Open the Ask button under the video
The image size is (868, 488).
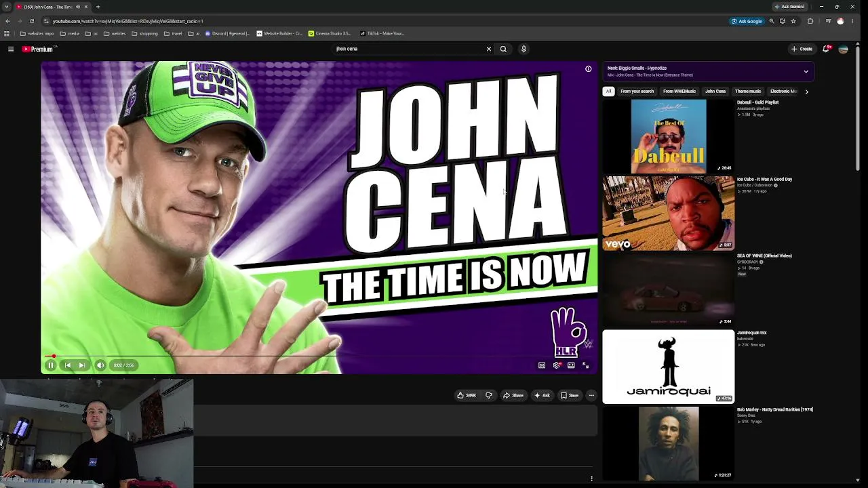pos(542,395)
